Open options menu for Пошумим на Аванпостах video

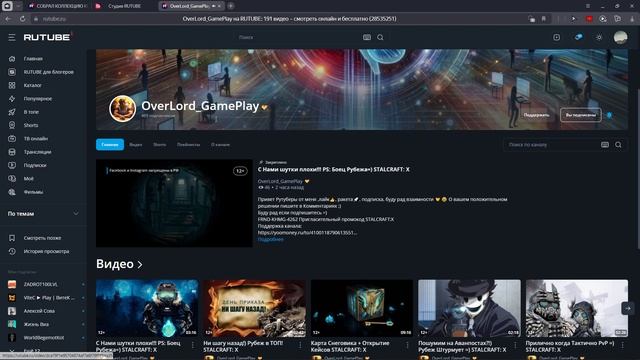point(515,345)
